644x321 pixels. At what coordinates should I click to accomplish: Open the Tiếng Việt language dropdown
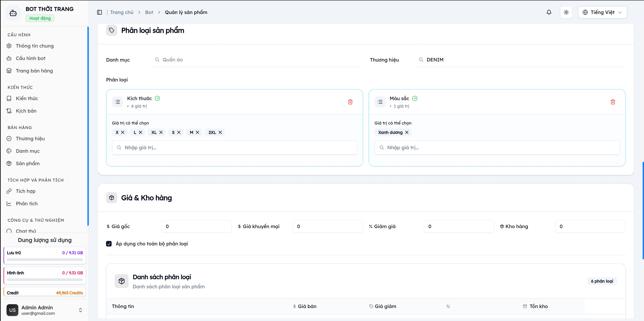pos(603,12)
